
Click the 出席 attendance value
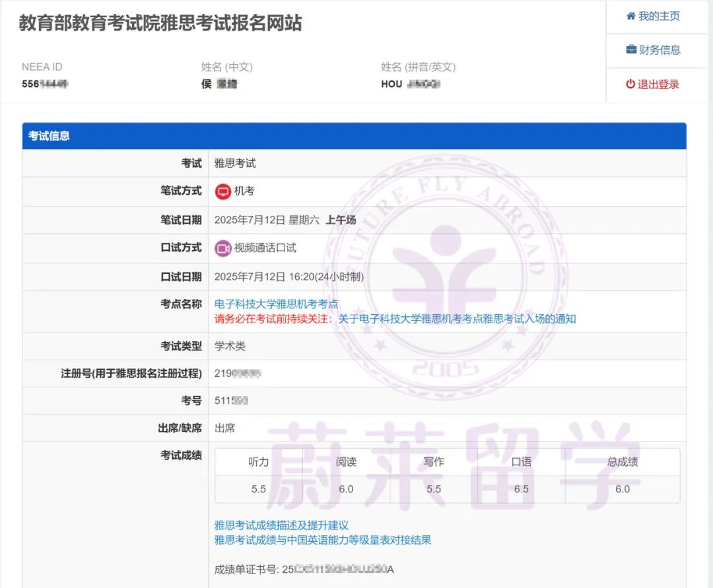click(224, 428)
